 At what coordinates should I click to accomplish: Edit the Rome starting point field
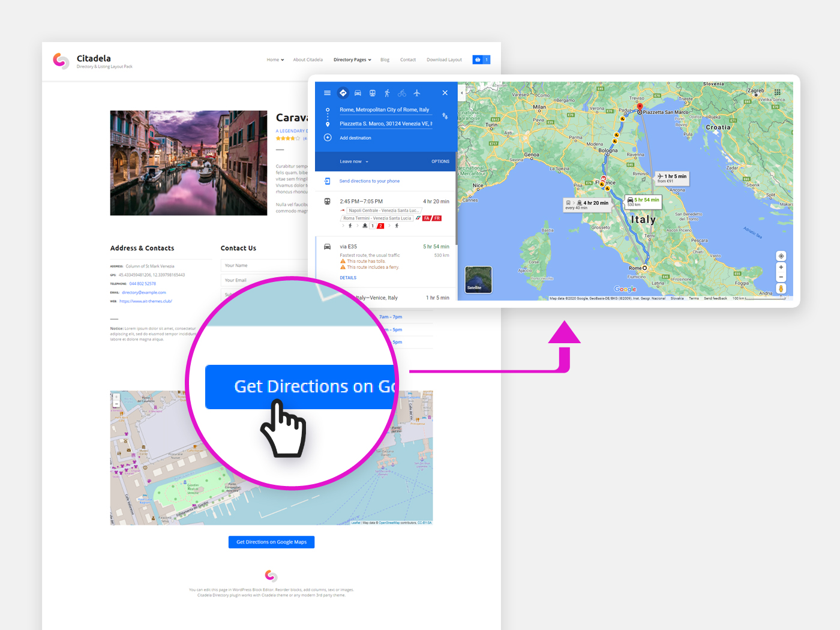tap(385, 110)
